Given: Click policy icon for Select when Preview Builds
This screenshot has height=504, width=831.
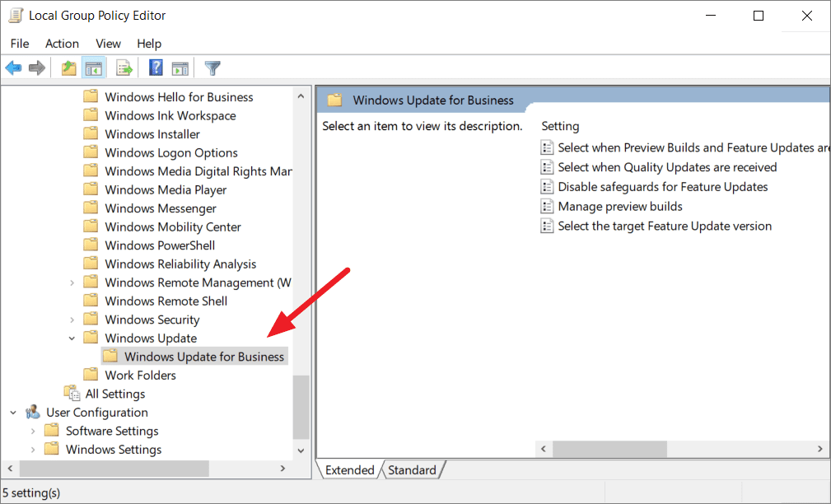Looking at the screenshot, I should click(547, 147).
